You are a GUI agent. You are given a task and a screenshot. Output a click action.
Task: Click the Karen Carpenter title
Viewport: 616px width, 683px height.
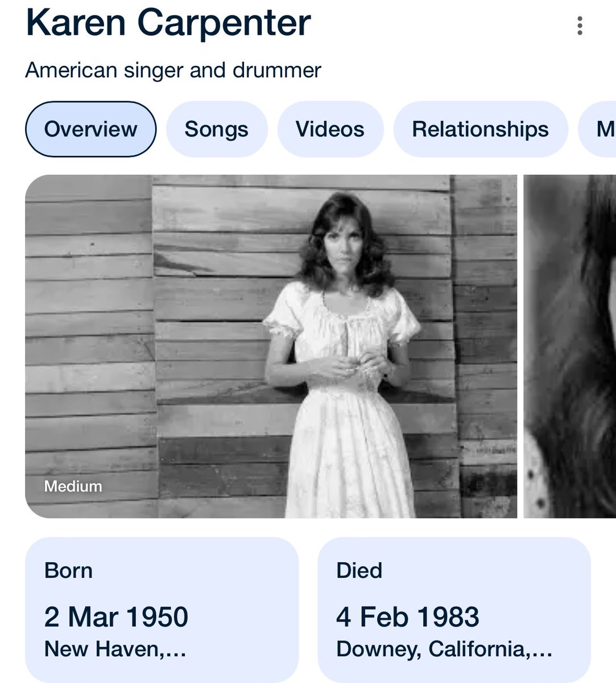coord(168,23)
